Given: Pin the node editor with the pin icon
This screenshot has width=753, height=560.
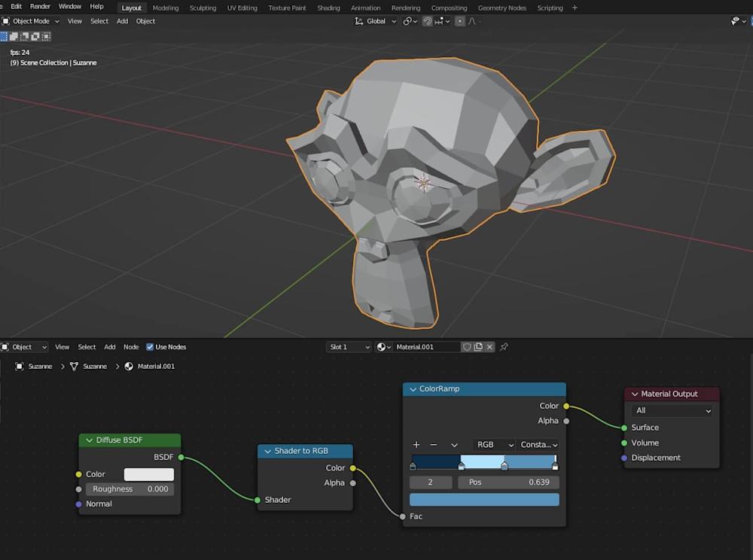Looking at the screenshot, I should click(x=504, y=347).
